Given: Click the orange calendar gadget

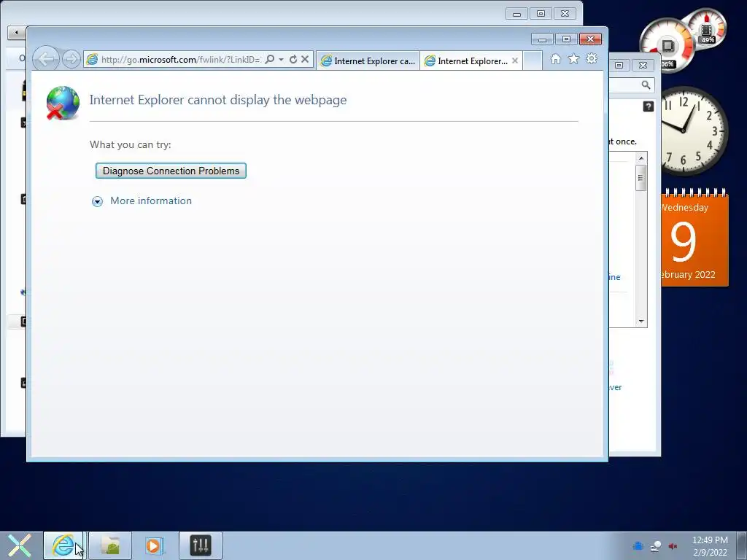Looking at the screenshot, I should click(694, 238).
